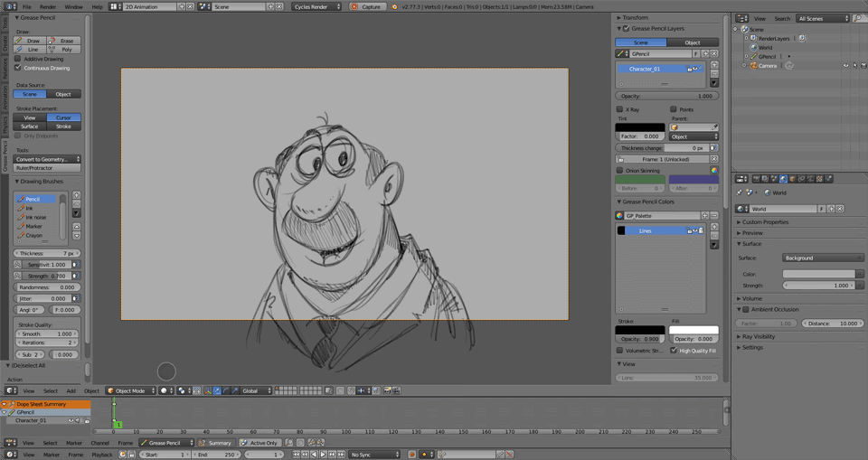Screen dimensions: 868x460
Task: Click the Parent object eyedropper icon
Action: click(x=713, y=127)
